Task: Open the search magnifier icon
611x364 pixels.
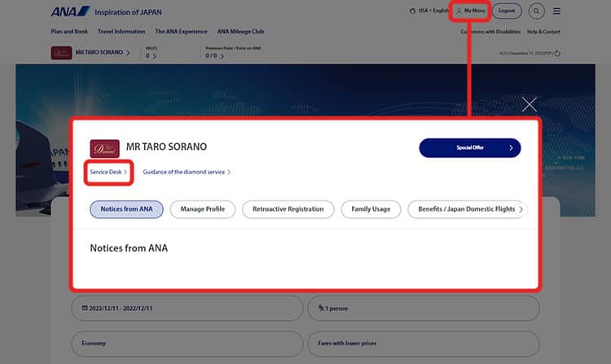Action: click(x=536, y=11)
